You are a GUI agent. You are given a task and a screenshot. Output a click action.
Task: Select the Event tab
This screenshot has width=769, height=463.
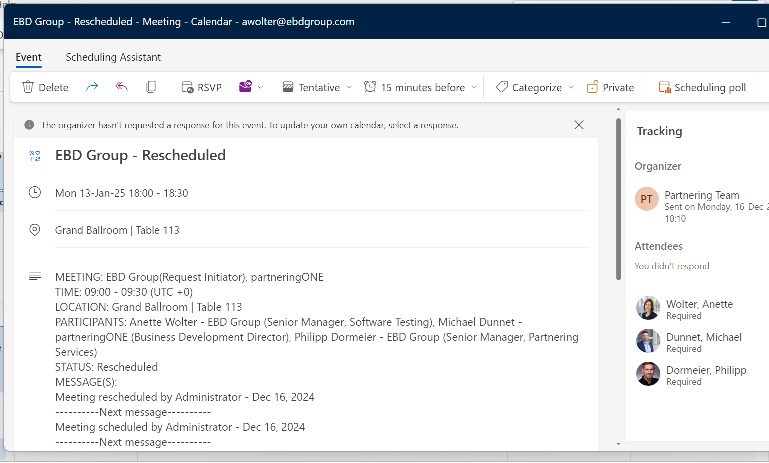tap(29, 57)
